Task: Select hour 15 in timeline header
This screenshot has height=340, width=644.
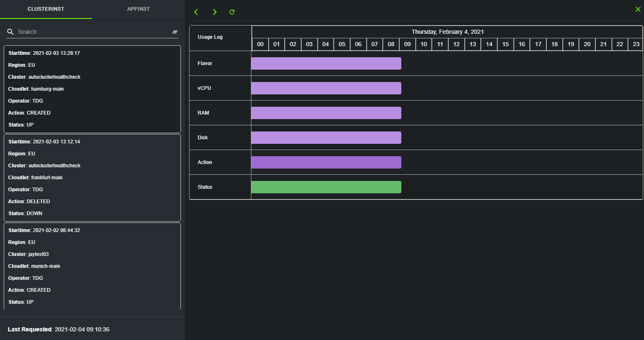Action: click(506, 44)
